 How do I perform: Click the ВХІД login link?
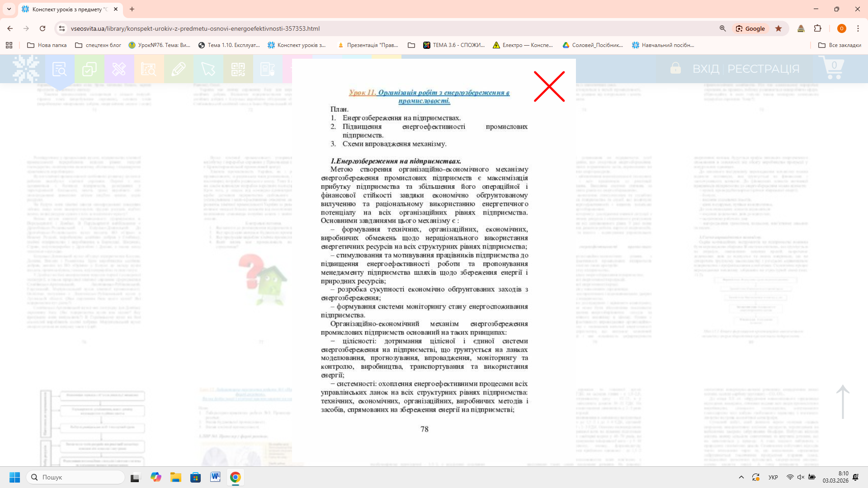coord(706,69)
